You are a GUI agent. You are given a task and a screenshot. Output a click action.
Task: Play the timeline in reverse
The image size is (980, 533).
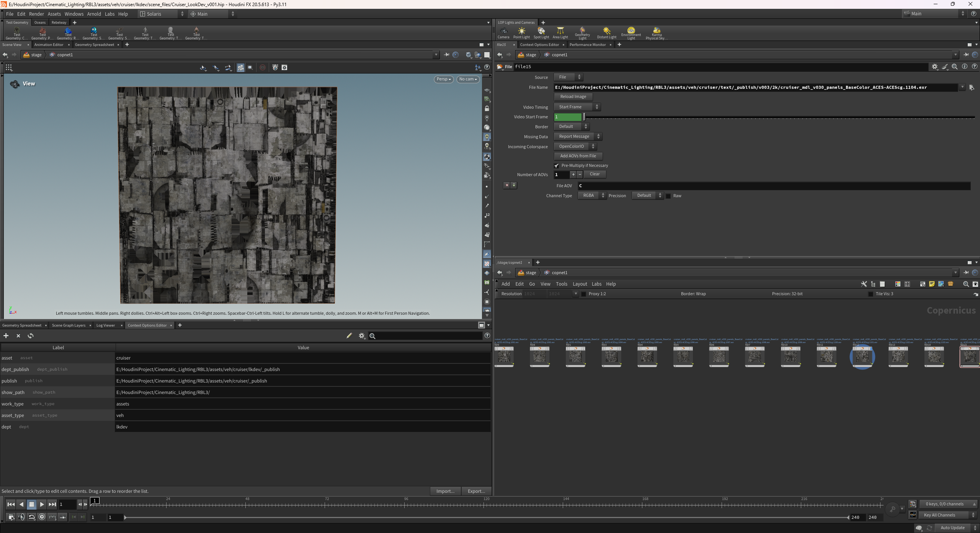click(x=21, y=504)
